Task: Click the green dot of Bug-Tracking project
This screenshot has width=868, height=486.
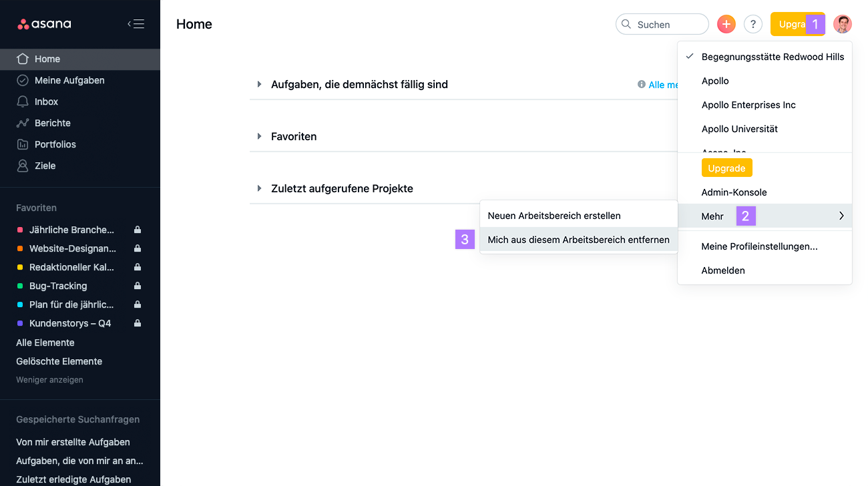Action: pyautogui.click(x=20, y=286)
